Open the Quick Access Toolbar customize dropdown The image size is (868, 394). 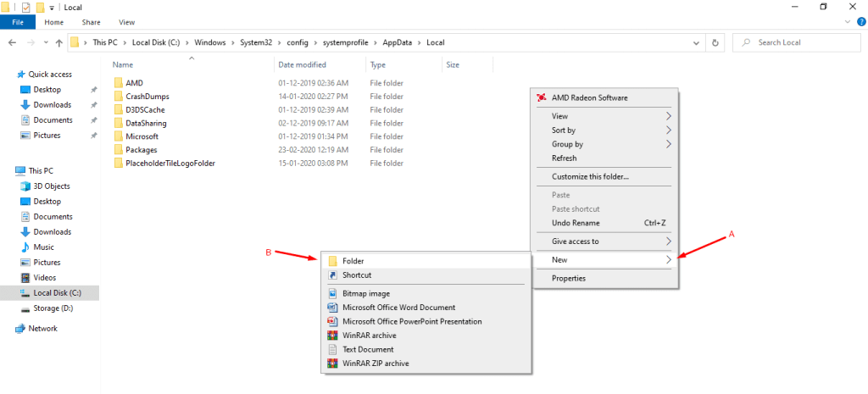[52, 8]
